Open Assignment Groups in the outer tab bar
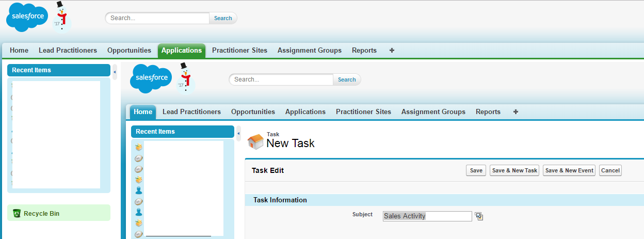The width and height of the screenshot is (644, 239). tap(310, 51)
